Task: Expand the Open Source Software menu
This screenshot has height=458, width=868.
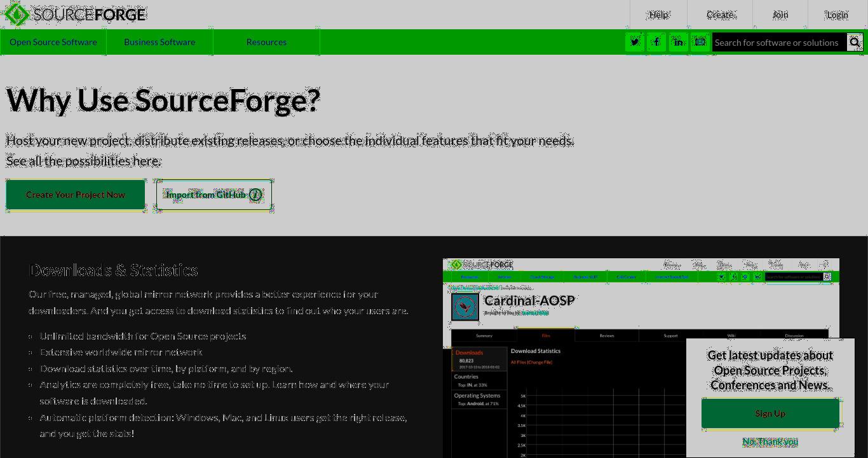Action: click(x=53, y=42)
